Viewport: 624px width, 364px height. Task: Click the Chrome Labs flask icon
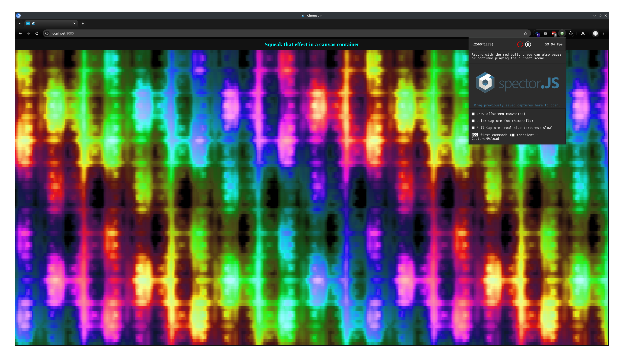pos(583,33)
